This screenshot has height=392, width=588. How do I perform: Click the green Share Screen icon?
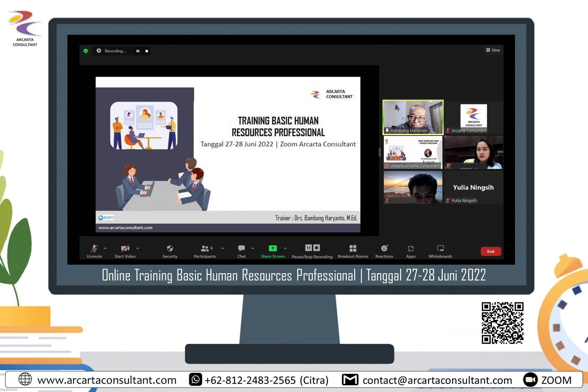click(x=273, y=248)
